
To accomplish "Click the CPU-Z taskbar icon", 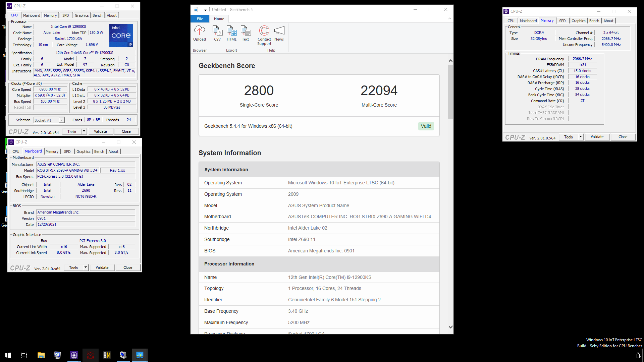I will (74, 355).
